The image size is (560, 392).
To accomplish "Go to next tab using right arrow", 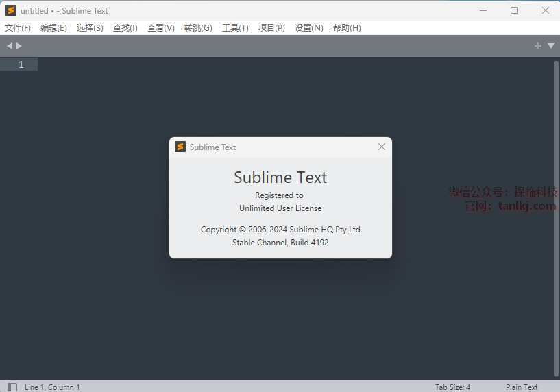I will point(19,46).
